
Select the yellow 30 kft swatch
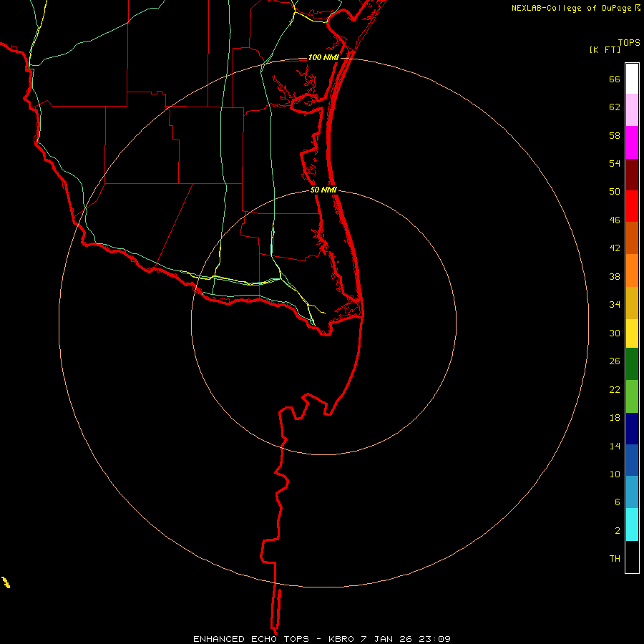(632, 333)
